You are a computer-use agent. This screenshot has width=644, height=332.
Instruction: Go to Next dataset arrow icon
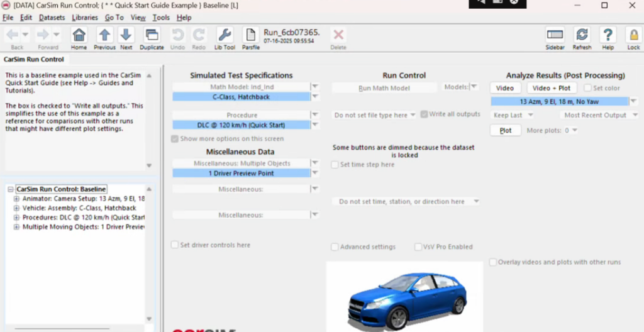click(x=126, y=36)
